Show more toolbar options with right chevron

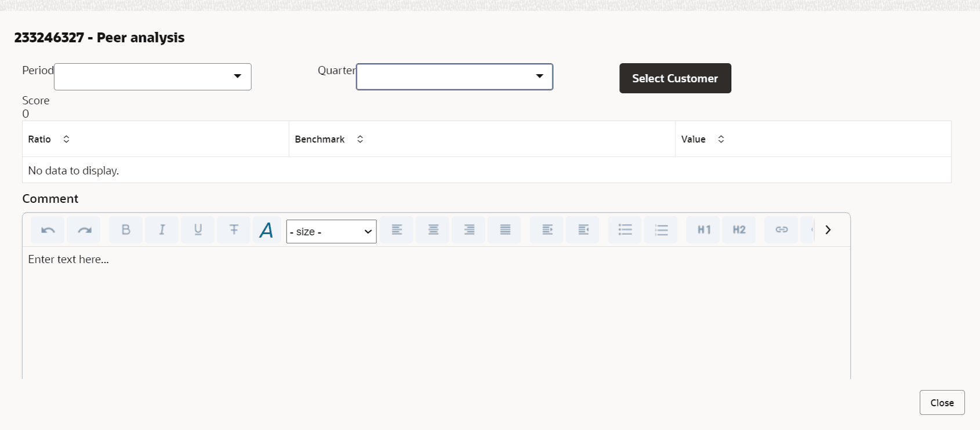(828, 230)
